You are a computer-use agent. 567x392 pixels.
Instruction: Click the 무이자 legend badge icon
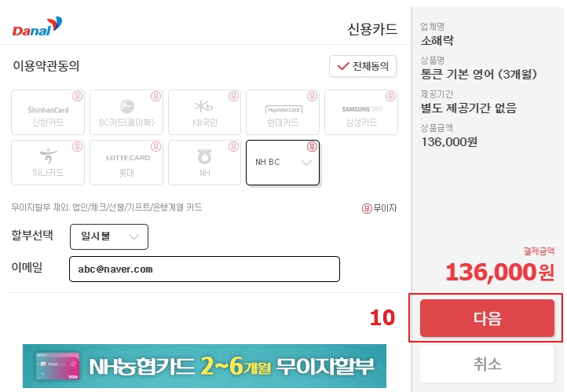(x=367, y=208)
